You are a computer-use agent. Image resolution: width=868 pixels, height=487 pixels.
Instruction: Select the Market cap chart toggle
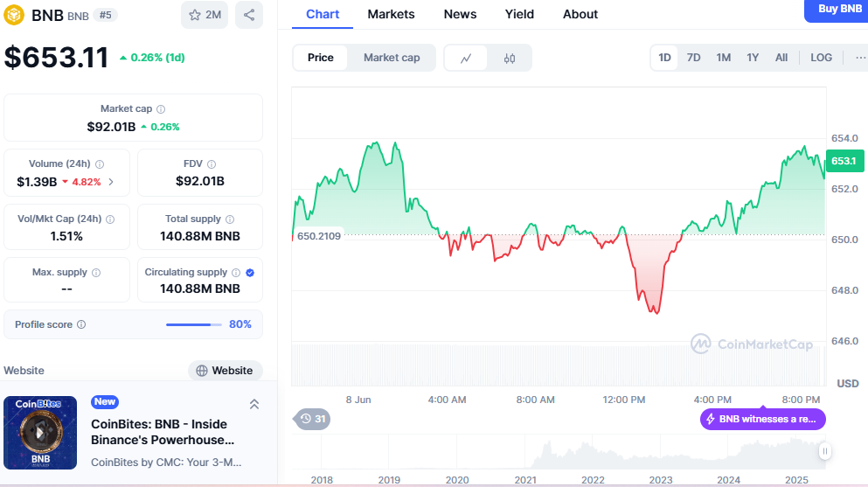[392, 58]
